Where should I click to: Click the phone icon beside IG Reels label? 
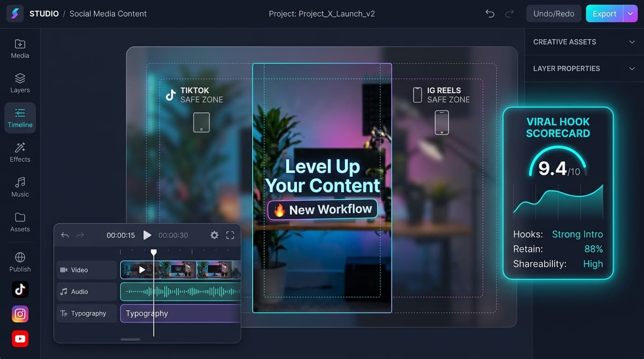417,95
